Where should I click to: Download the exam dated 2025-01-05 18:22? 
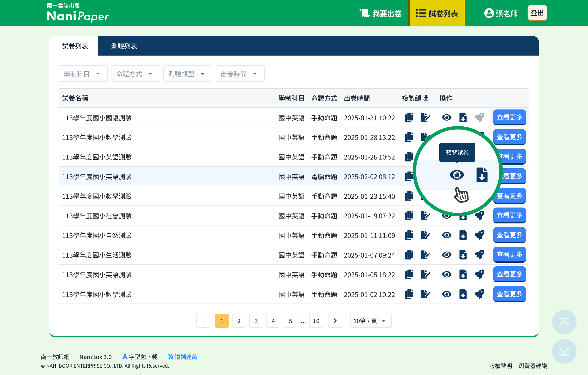point(463,274)
